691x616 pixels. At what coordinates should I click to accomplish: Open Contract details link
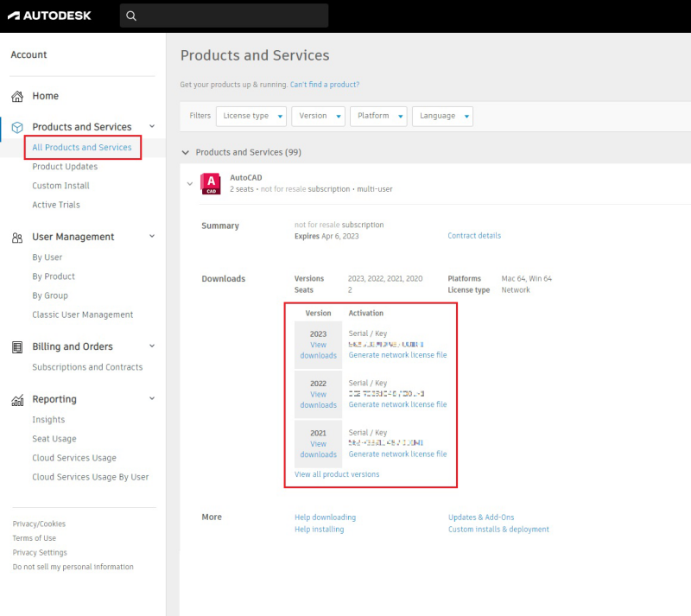(474, 236)
